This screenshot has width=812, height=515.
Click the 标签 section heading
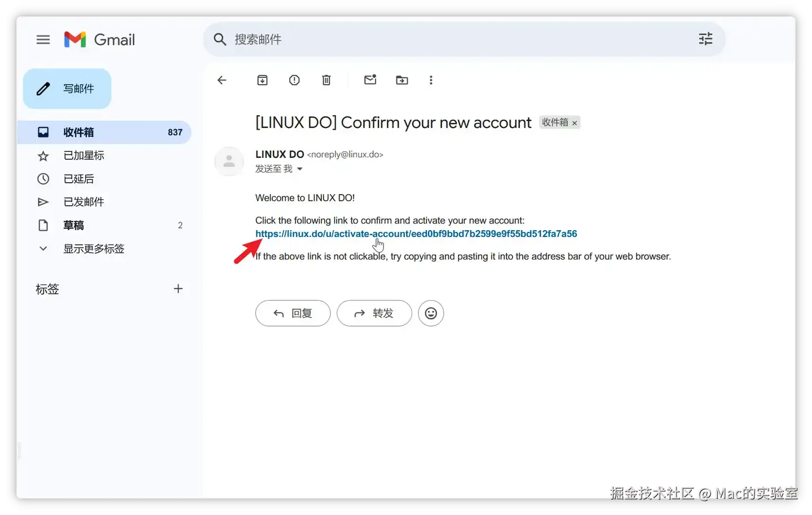[47, 289]
